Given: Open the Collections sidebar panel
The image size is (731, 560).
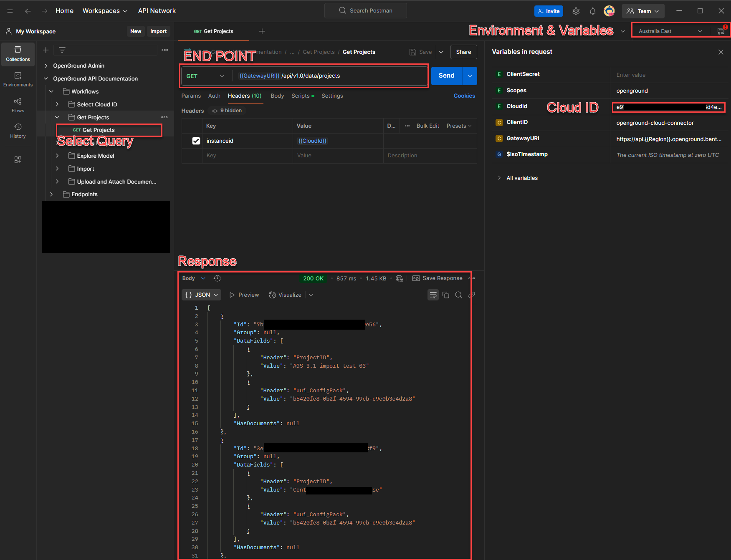Looking at the screenshot, I should tap(18, 54).
